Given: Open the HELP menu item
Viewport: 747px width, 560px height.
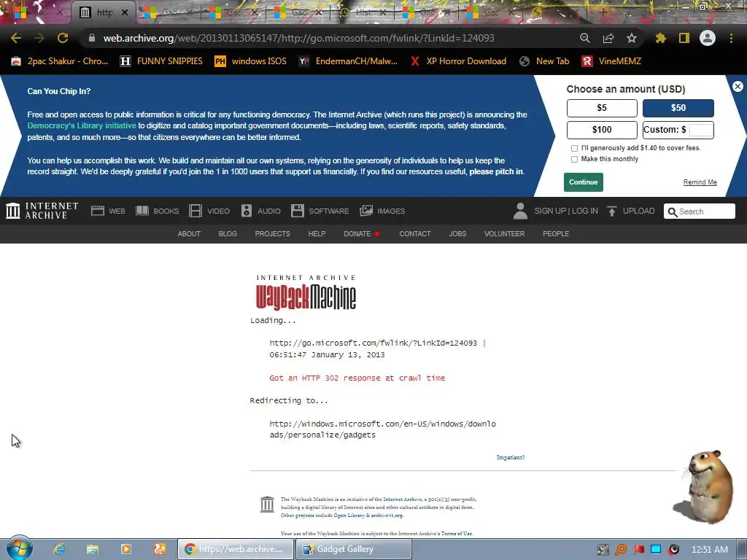Looking at the screenshot, I should [x=317, y=234].
